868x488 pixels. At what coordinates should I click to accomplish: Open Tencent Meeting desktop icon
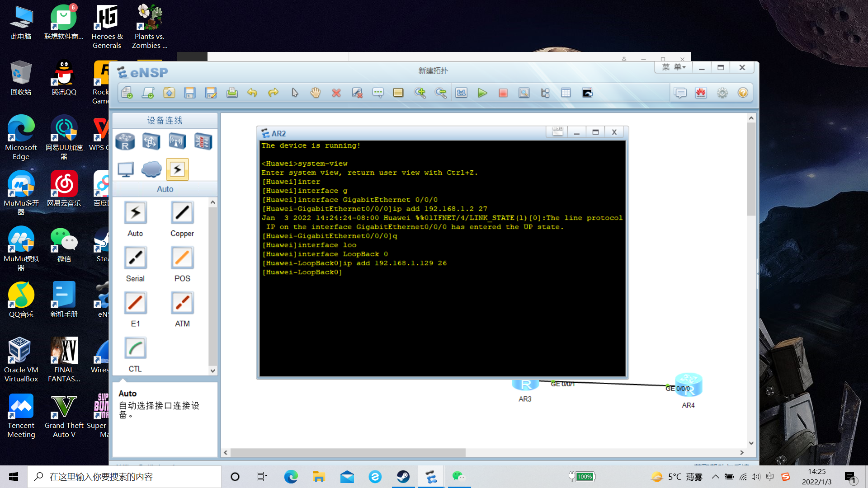pos(21,416)
